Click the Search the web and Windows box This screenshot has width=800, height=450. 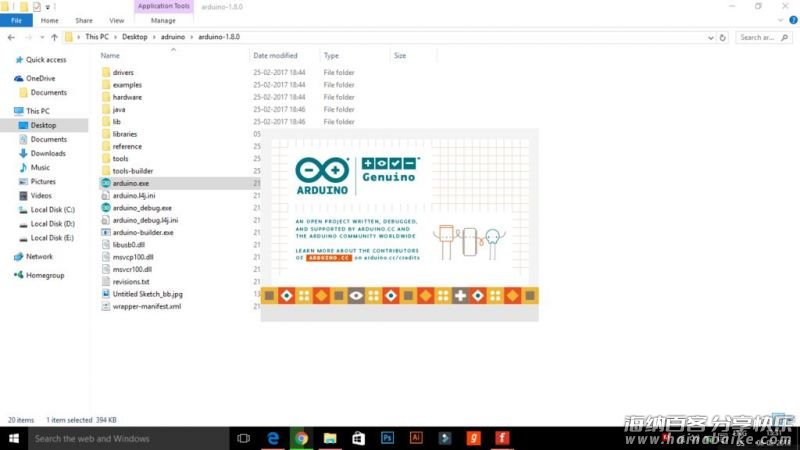[120, 438]
